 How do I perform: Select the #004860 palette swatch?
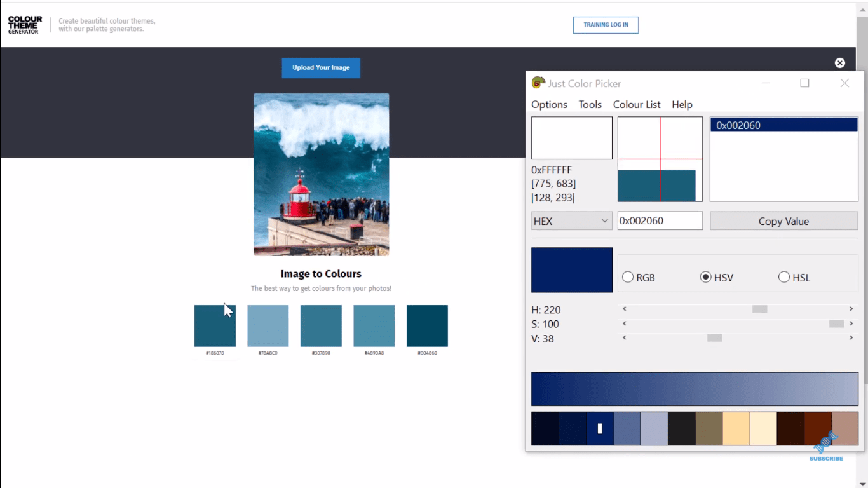(x=427, y=326)
